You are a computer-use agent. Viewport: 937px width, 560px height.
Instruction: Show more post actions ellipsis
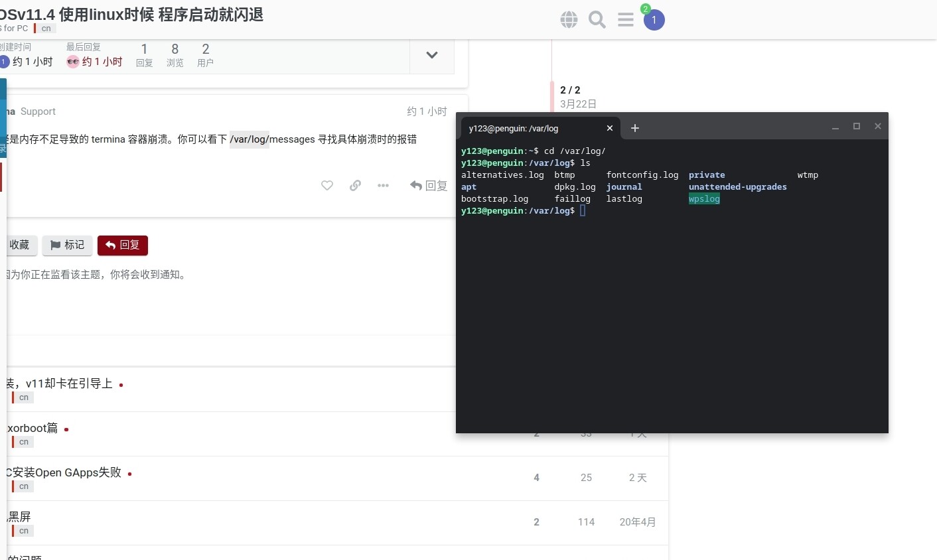[x=383, y=186]
